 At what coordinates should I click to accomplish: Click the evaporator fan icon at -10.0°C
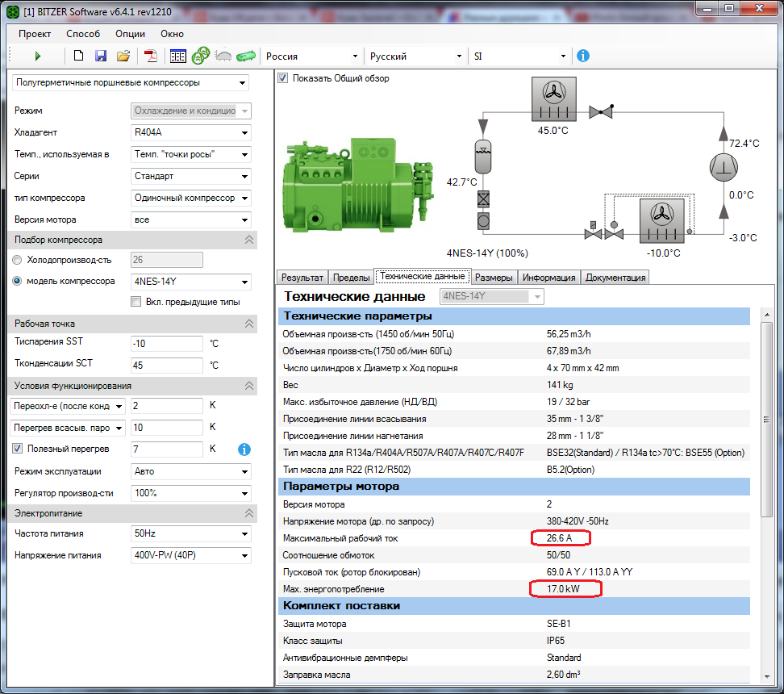(662, 220)
